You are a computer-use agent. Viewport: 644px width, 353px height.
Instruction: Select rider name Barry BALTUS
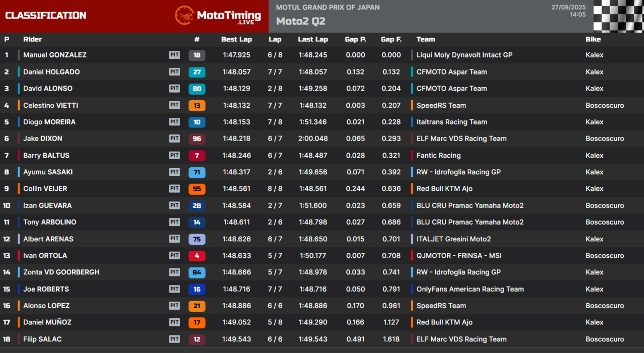click(x=46, y=156)
